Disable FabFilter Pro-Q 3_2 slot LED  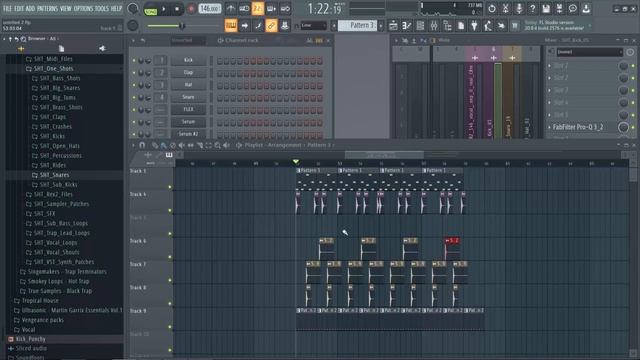633,127
